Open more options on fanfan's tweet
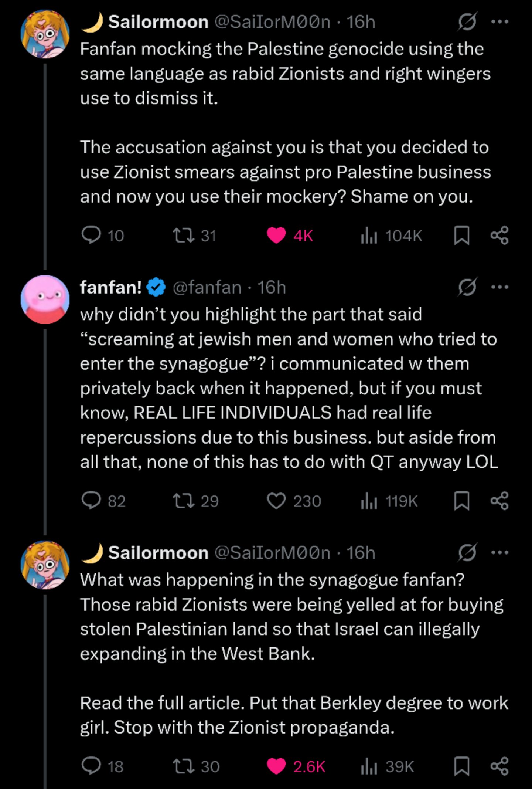The height and width of the screenshot is (789, 532). point(499,287)
